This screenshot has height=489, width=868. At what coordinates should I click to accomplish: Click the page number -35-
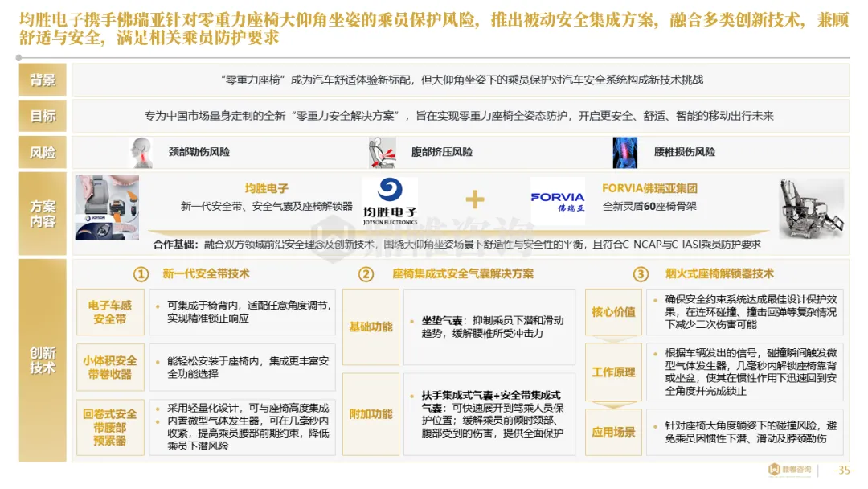844,471
